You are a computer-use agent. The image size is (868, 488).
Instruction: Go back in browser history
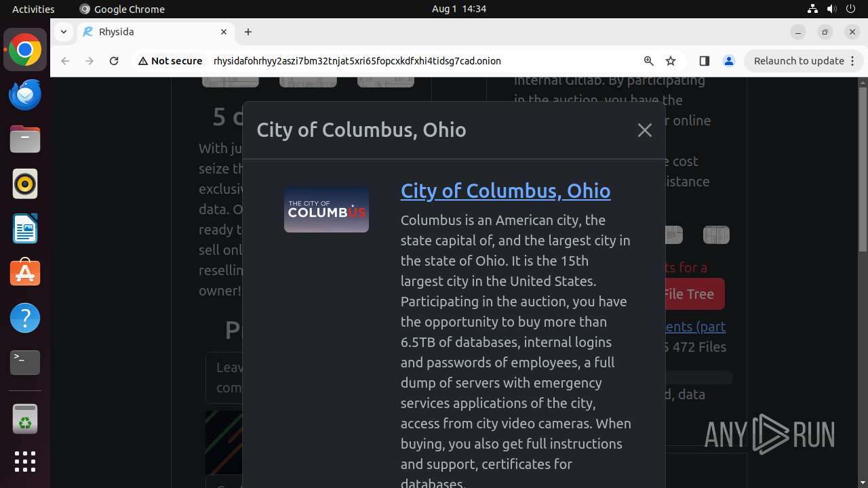(x=65, y=61)
